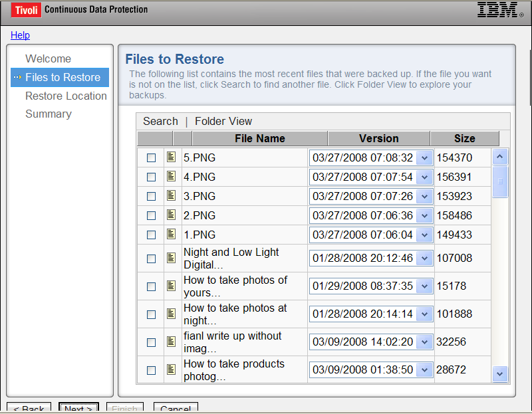The image size is (532, 414).
Task: Select Files to Restore in the sidebar
Action: point(60,77)
